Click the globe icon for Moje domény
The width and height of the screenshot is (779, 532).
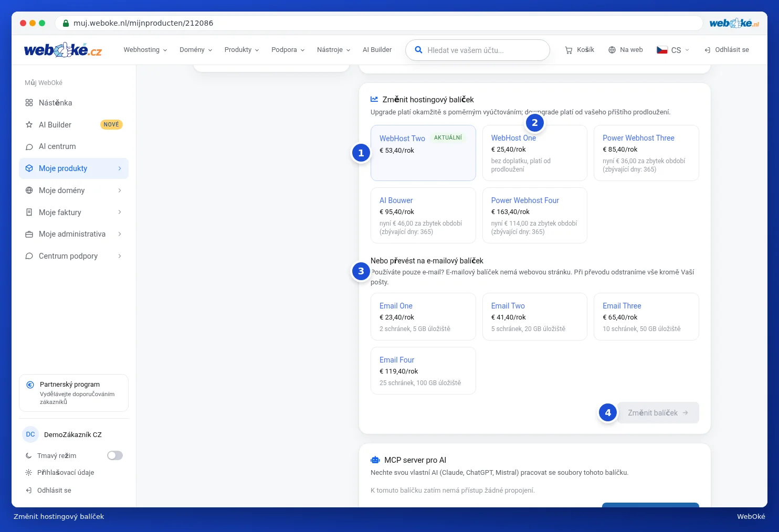pos(29,190)
